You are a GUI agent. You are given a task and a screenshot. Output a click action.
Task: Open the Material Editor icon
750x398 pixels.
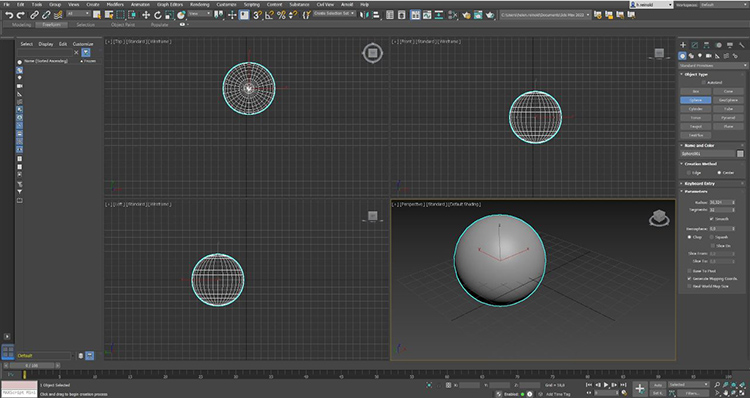coord(452,15)
